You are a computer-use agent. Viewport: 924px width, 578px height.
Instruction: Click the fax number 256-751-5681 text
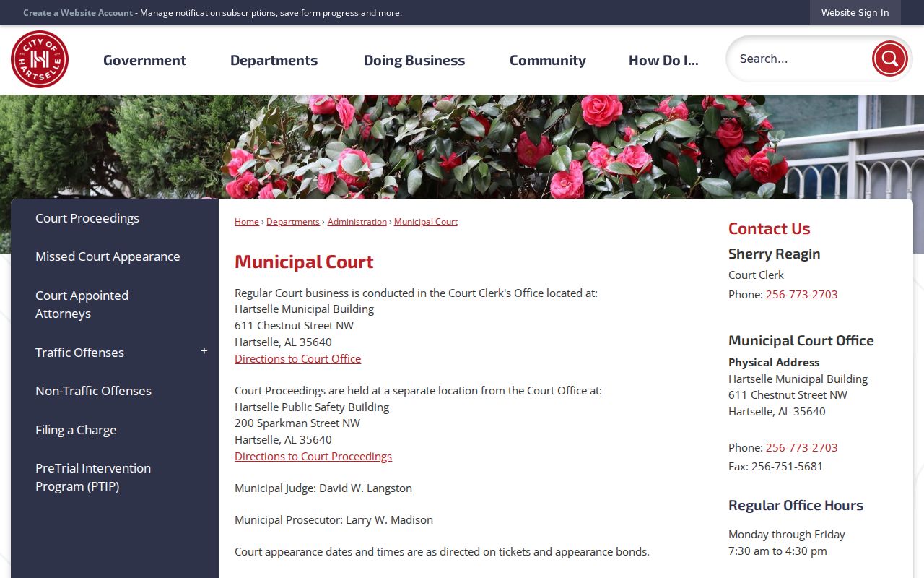pos(787,466)
